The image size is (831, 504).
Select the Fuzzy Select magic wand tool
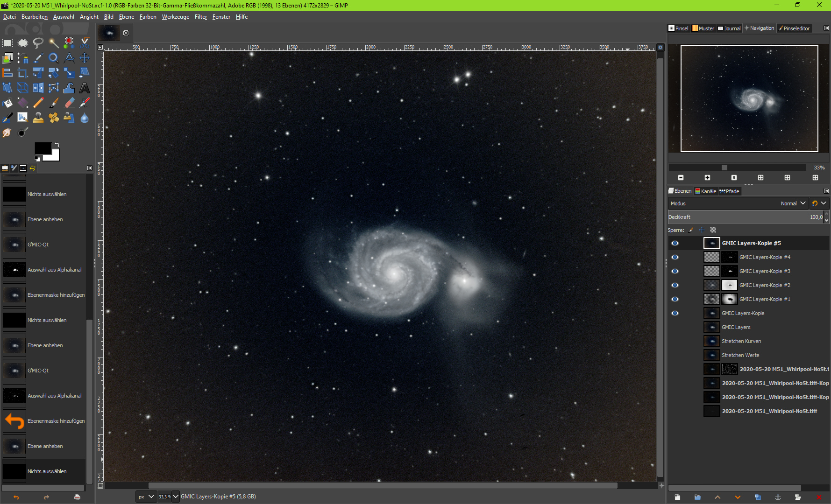click(x=54, y=43)
